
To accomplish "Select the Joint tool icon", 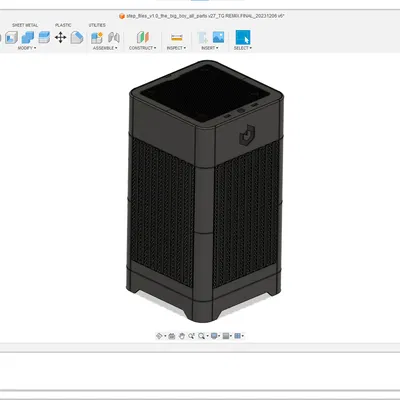I will click(x=114, y=37).
